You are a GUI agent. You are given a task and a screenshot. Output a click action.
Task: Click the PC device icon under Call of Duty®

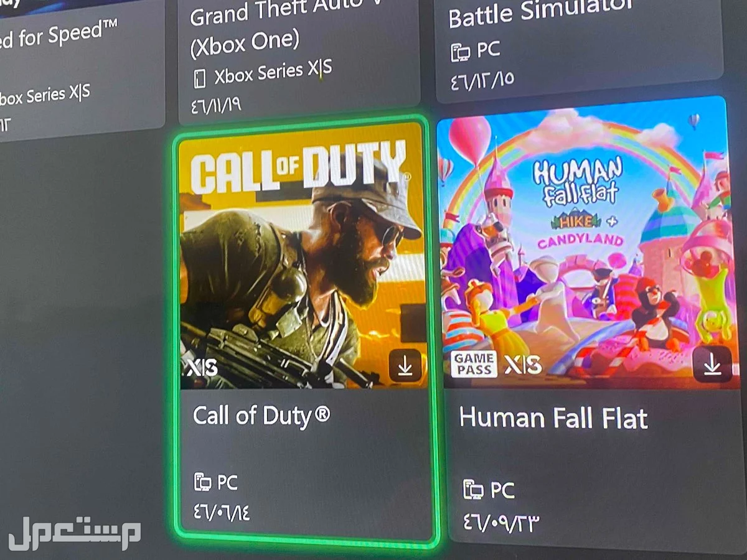pyautogui.click(x=203, y=482)
